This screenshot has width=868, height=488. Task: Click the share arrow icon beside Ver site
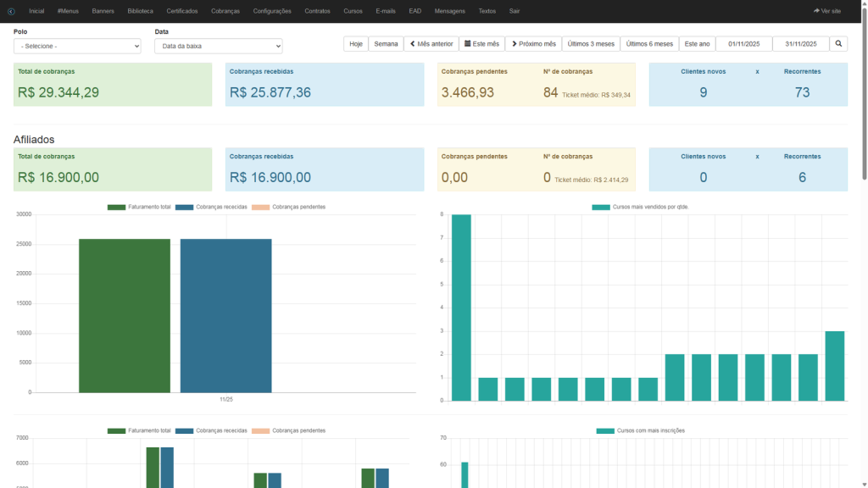(816, 11)
